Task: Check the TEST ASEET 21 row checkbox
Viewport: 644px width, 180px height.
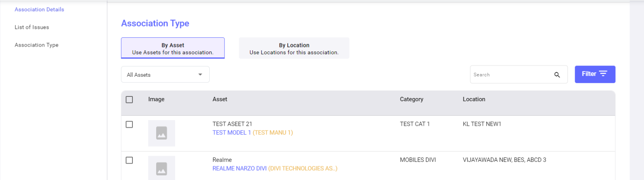Action: [129, 125]
